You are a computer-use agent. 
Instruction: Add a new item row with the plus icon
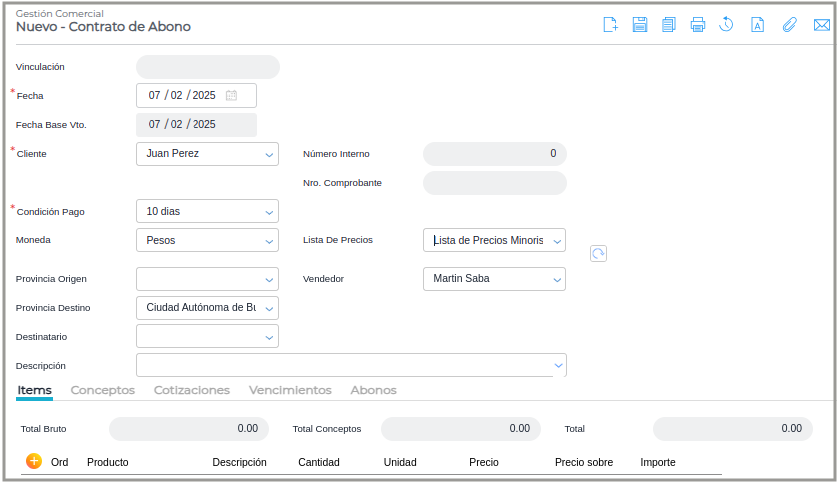click(33, 461)
